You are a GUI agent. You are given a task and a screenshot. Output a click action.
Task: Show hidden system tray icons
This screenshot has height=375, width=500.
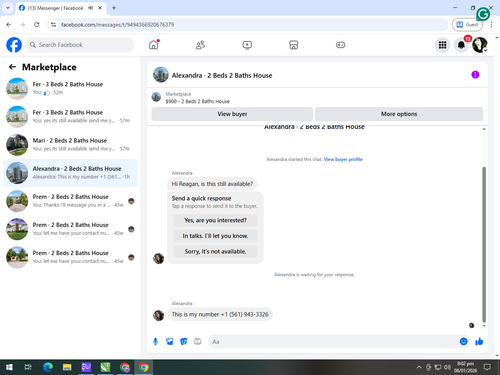pos(419,367)
